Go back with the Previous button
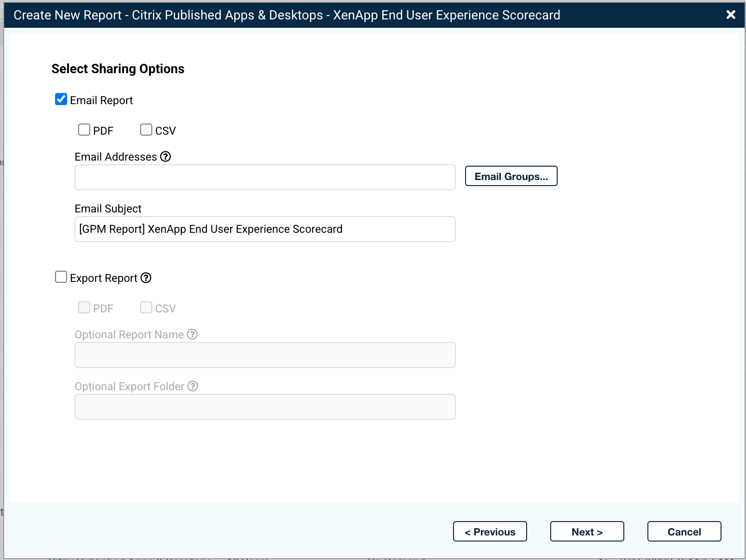This screenshot has height=560, width=746. (x=490, y=531)
